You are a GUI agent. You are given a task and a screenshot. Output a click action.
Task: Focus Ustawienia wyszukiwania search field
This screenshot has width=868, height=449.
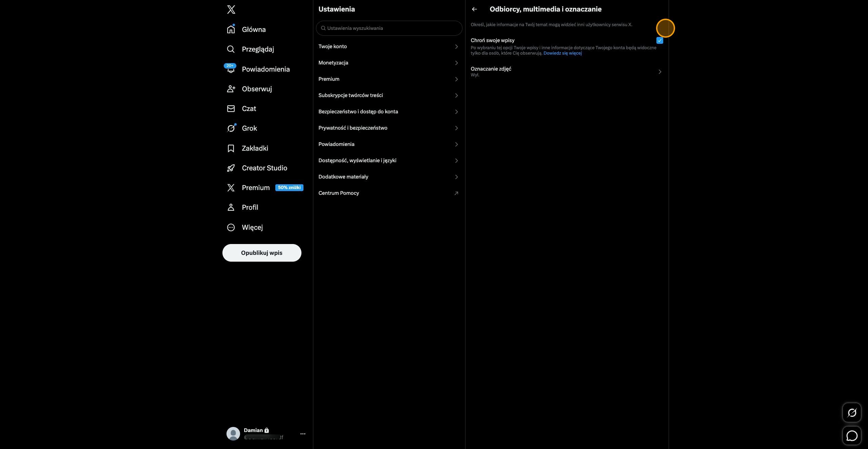click(389, 28)
